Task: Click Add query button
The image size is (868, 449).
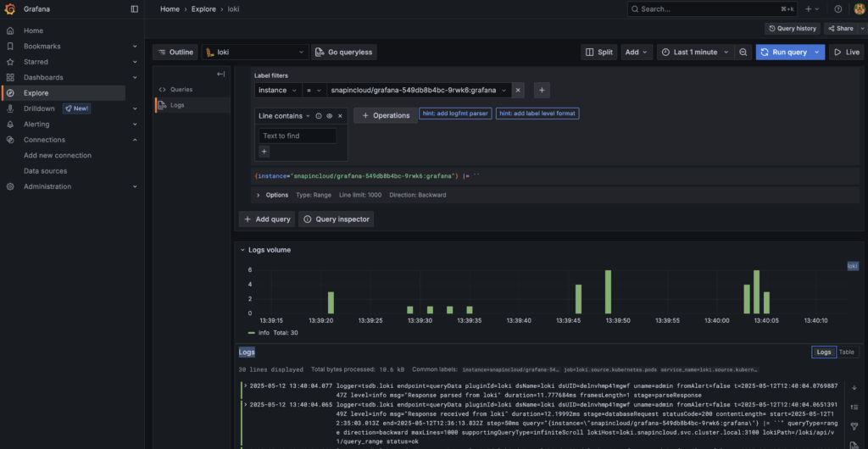Action: (x=267, y=219)
